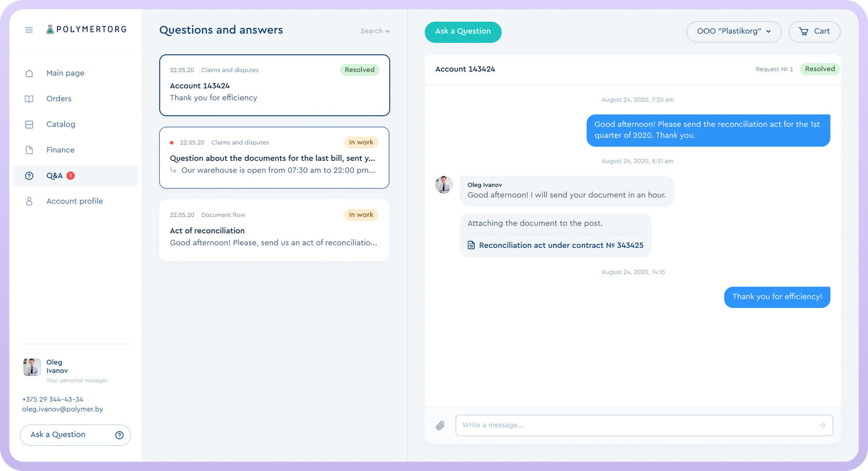Click the Polymertorg flask logo
The height and width of the screenshot is (471, 868).
click(50, 29)
